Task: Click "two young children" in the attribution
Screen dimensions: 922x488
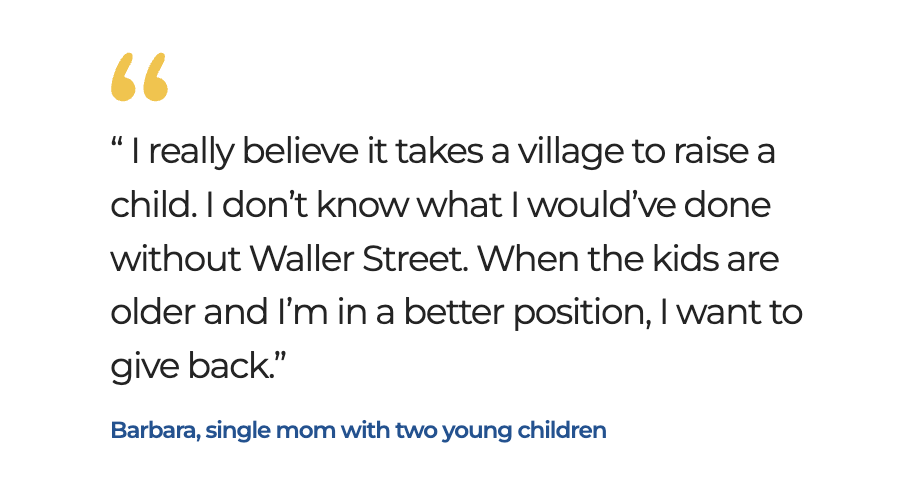Action: 501,432
